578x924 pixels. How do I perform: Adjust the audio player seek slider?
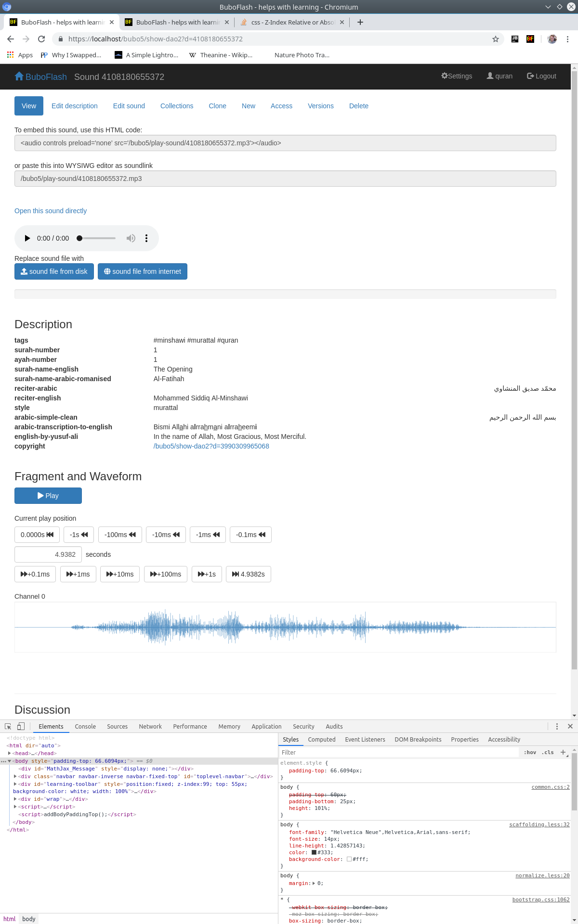(96, 238)
